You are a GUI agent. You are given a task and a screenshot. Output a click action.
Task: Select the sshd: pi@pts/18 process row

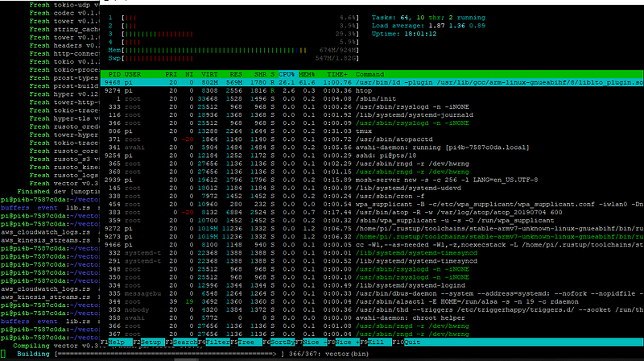coord(372,156)
